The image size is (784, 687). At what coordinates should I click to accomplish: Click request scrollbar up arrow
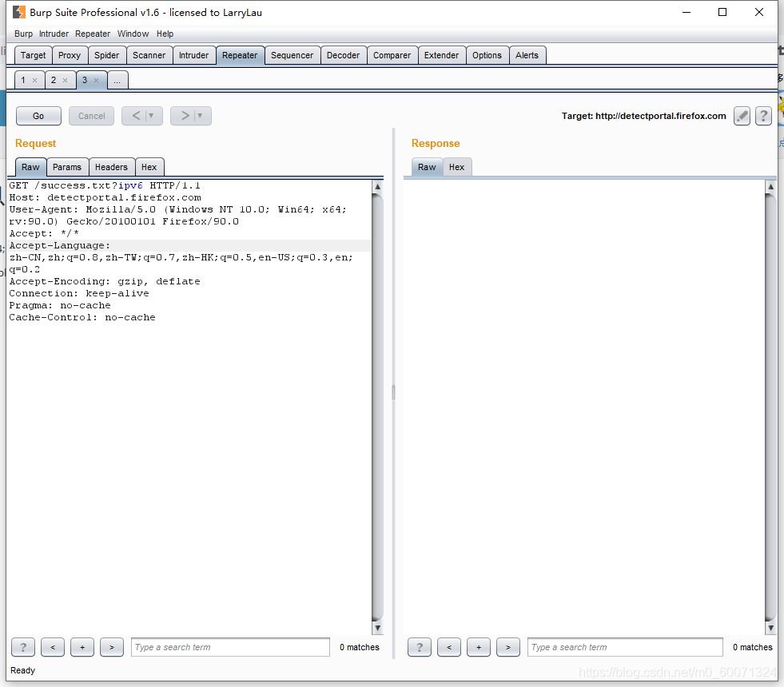[x=378, y=186]
